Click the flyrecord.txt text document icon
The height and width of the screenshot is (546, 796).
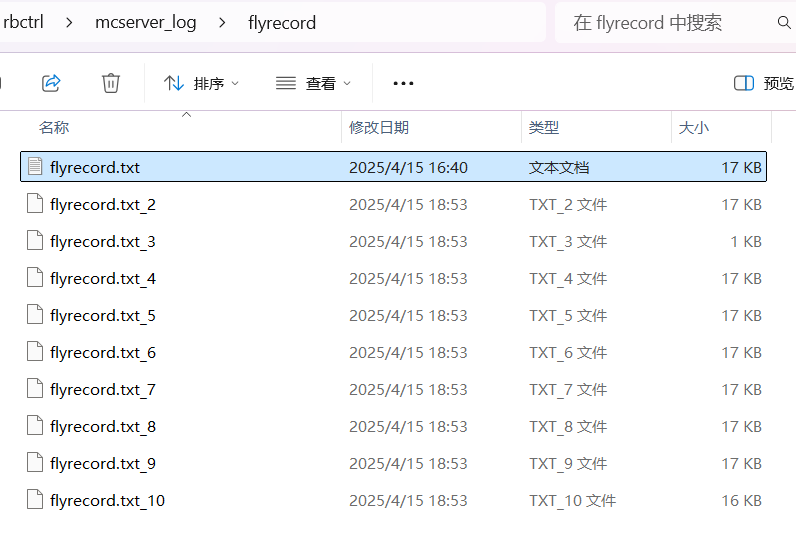(36, 167)
